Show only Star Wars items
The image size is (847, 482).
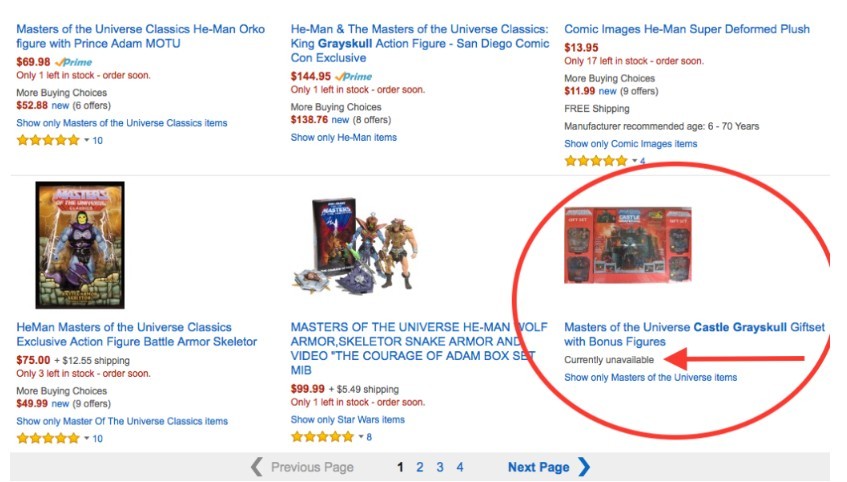(347, 419)
